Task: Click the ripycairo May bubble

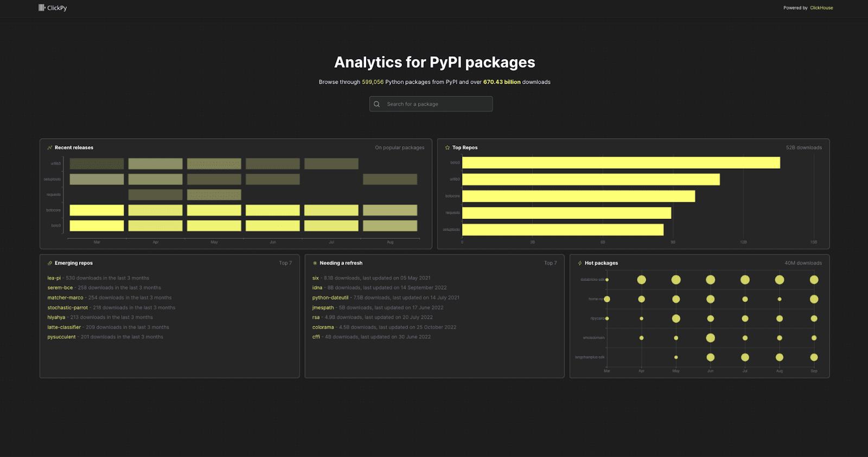Action: coord(676,319)
